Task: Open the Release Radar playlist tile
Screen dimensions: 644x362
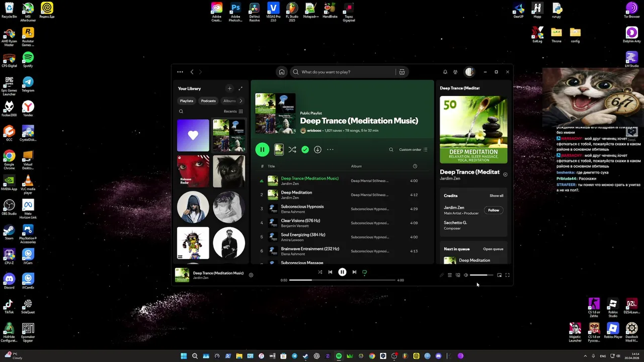Action: (x=193, y=171)
